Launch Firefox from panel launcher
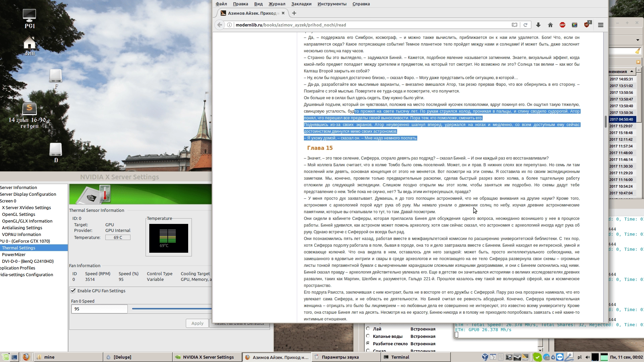 coord(26,357)
